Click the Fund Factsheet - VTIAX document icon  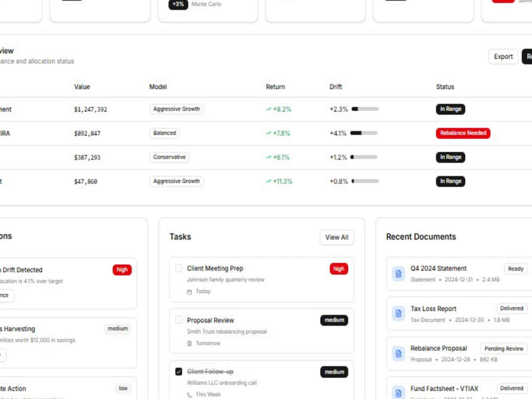pos(398,393)
